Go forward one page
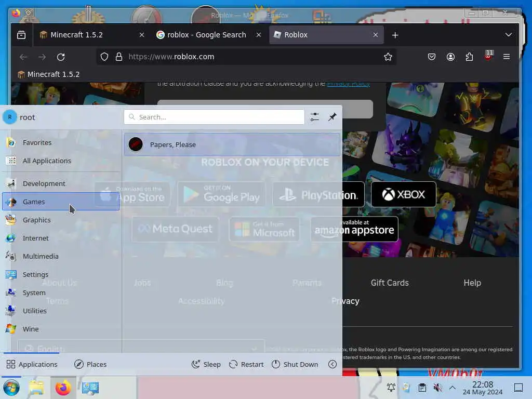This screenshot has height=399, width=532. pos(42,57)
